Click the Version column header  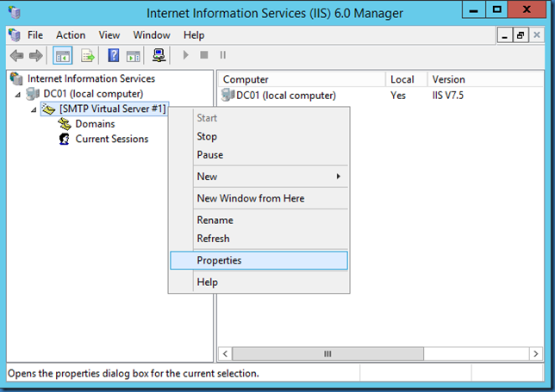click(448, 79)
